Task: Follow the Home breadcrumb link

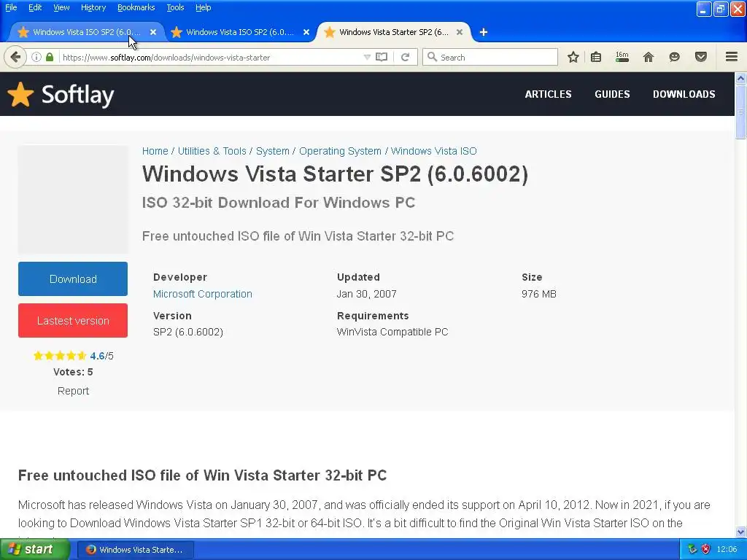Action: [155, 151]
